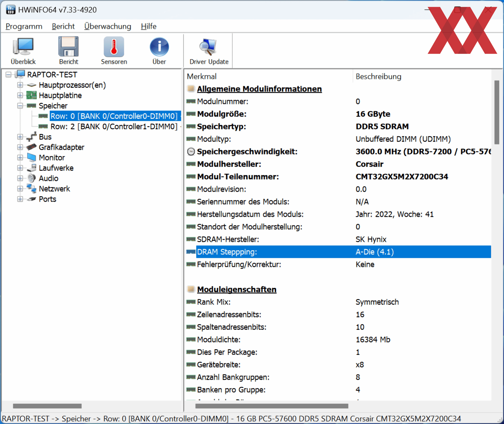Click the Allgemeine Modulinformationen heading
Viewport: 504px width, 424px height.
pyautogui.click(x=259, y=89)
